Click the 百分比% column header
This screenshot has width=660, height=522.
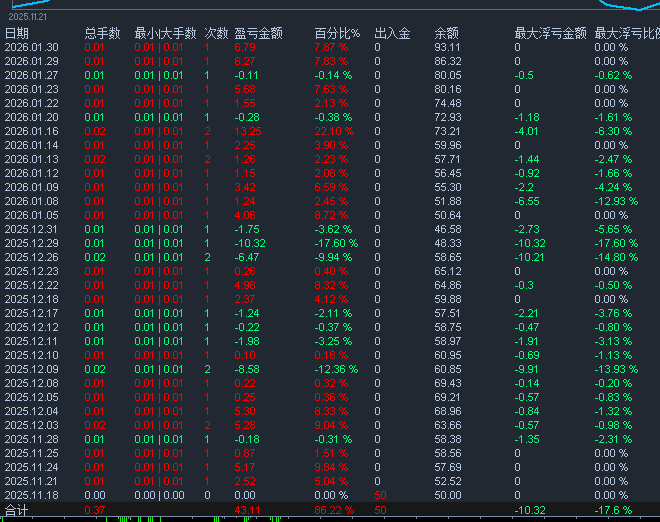pyautogui.click(x=336, y=33)
